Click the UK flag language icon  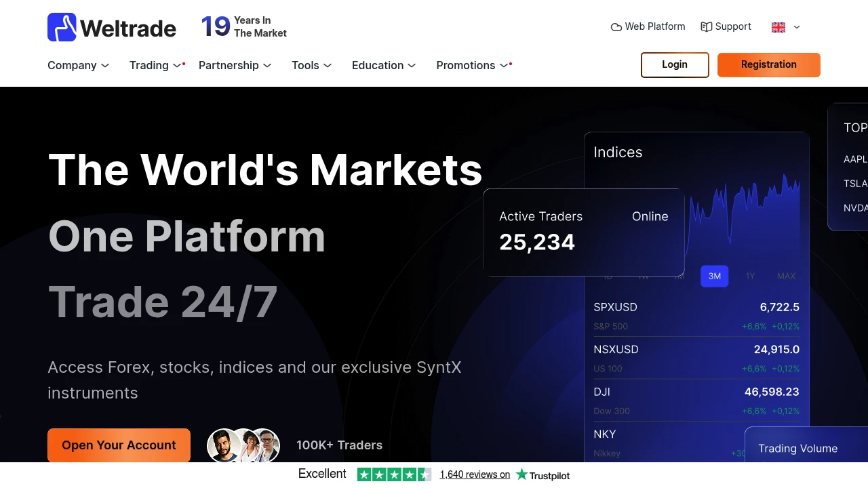coord(778,27)
